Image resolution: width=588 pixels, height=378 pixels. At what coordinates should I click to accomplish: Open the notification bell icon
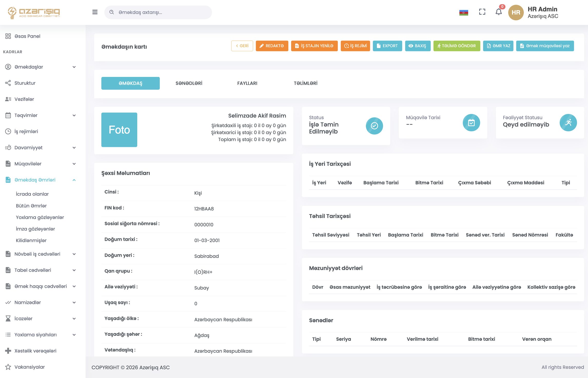(498, 12)
